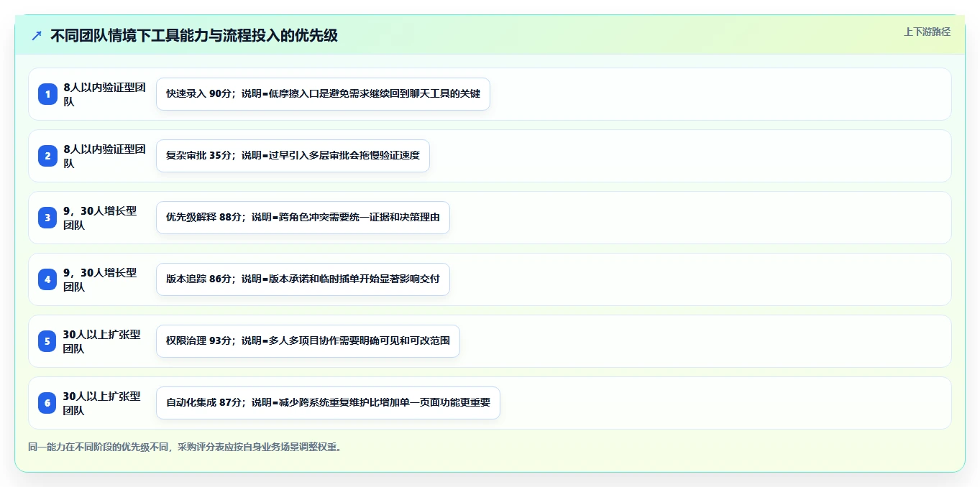The width and height of the screenshot is (980, 487).
Task: Select number badge 3 in the 优先级解释 row
Action: [47, 218]
